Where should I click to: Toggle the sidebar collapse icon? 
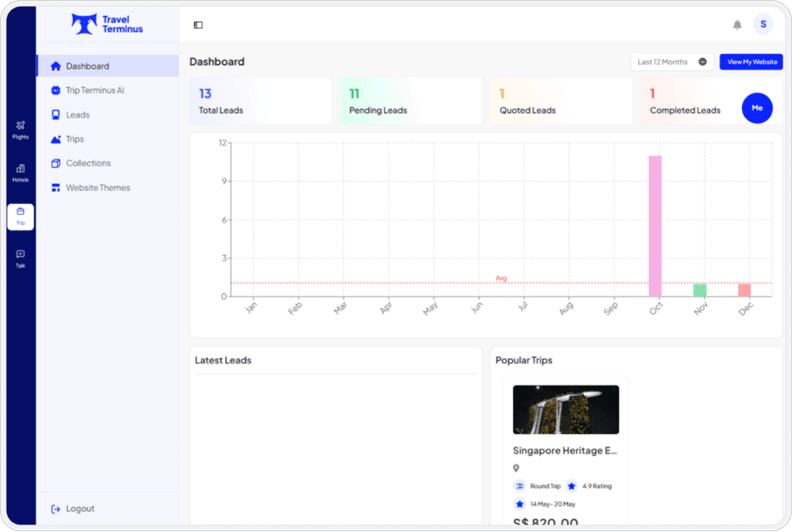tap(198, 25)
